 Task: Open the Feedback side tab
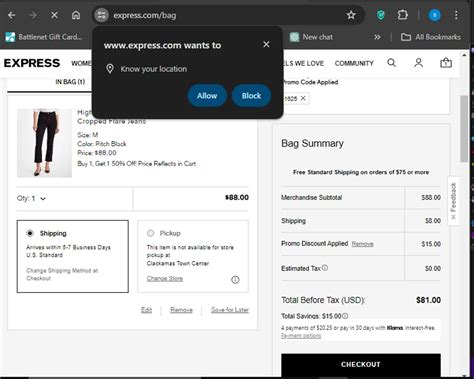pyautogui.click(x=453, y=201)
